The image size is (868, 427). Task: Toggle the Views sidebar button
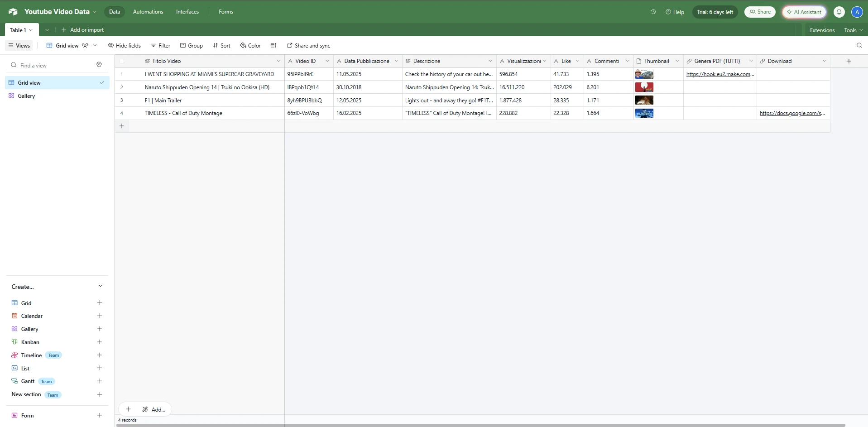pyautogui.click(x=19, y=45)
